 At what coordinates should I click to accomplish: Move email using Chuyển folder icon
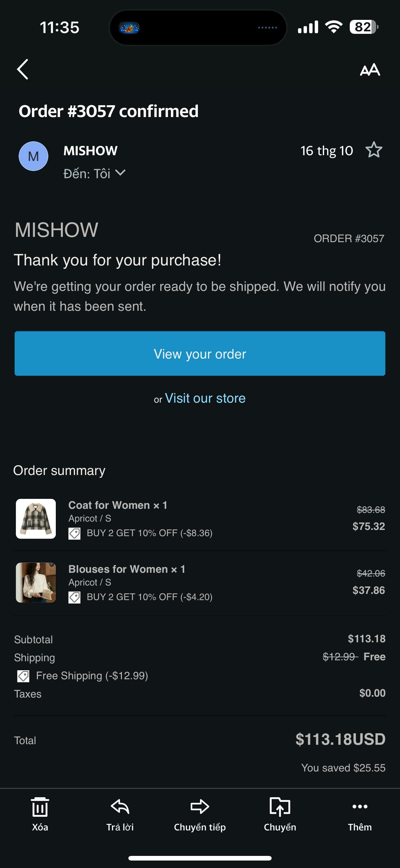click(280, 813)
